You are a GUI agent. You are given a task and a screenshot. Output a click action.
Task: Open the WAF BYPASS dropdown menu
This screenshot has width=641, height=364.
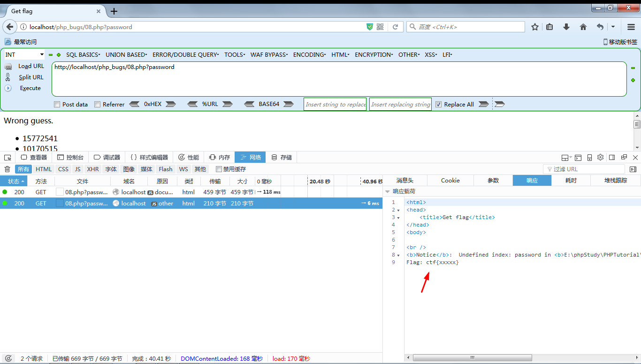pos(269,55)
